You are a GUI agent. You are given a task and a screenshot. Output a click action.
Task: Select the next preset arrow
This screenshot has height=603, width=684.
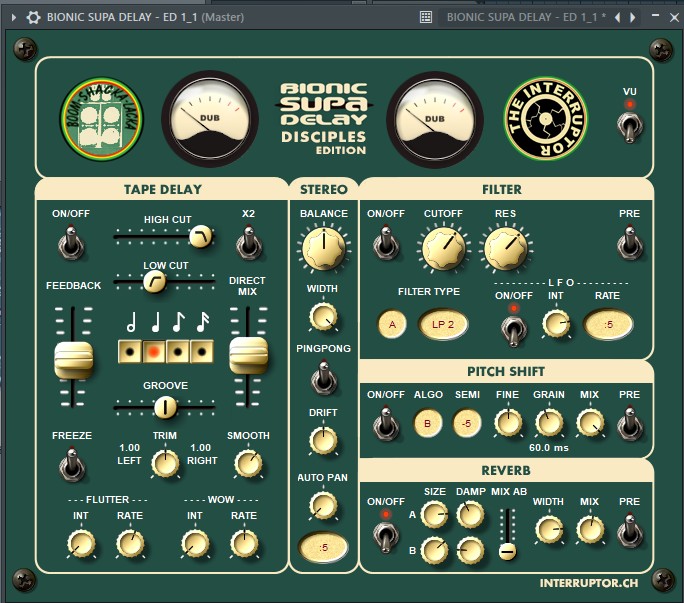(633, 17)
